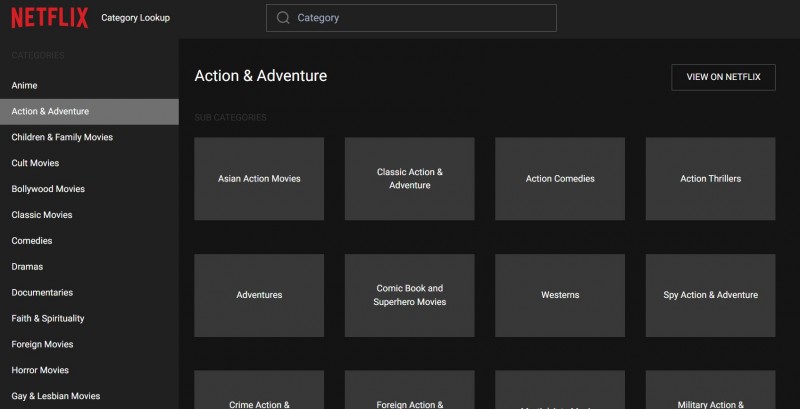Click the Netflix logo

(x=49, y=18)
